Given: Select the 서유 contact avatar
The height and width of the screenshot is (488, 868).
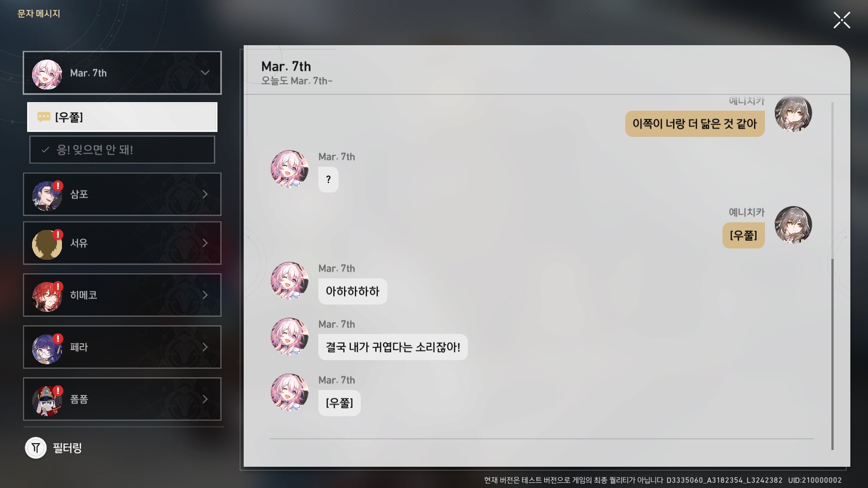Looking at the screenshot, I should click(47, 244).
